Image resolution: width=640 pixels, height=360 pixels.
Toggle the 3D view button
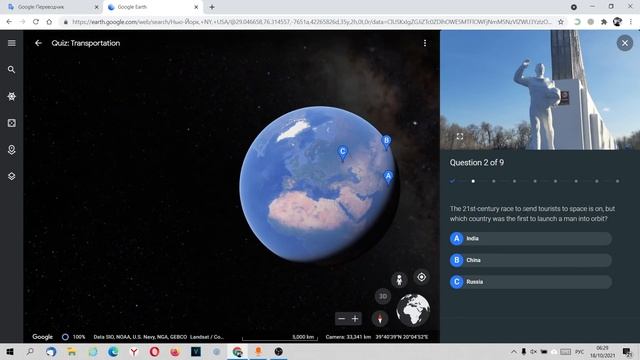pyautogui.click(x=382, y=296)
